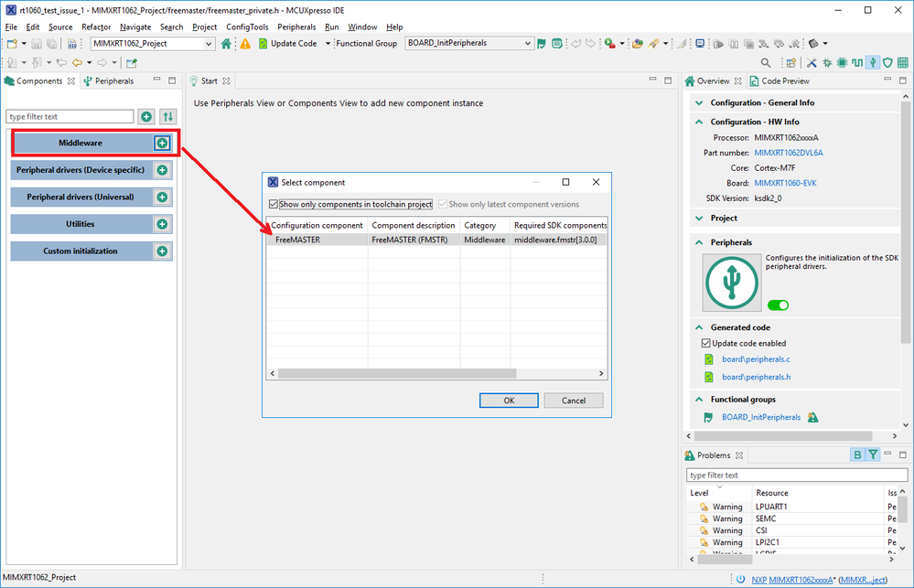Select the Peripherals tool cactus icon in the toolbar
Viewport: 914px width, 588px height.
pyautogui.click(x=873, y=62)
